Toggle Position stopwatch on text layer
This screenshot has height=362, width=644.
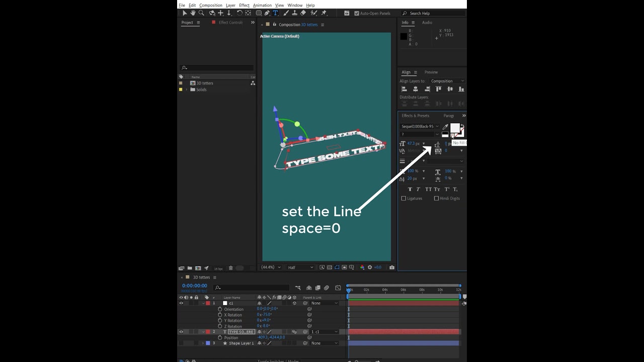click(220, 338)
